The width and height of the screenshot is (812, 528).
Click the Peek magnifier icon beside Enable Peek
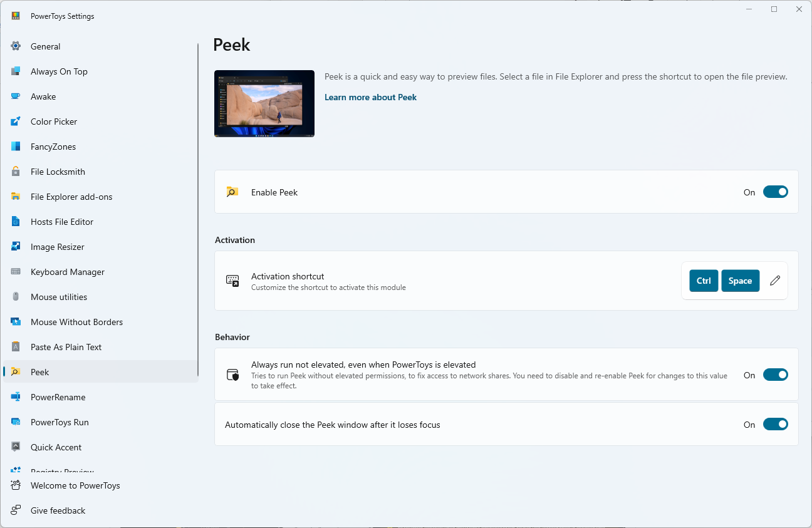coord(232,192)
